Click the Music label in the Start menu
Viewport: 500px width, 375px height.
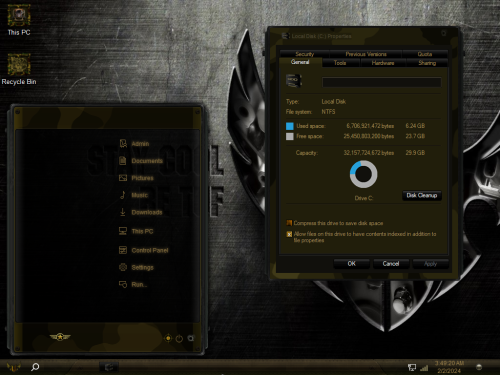coord(139,195)
